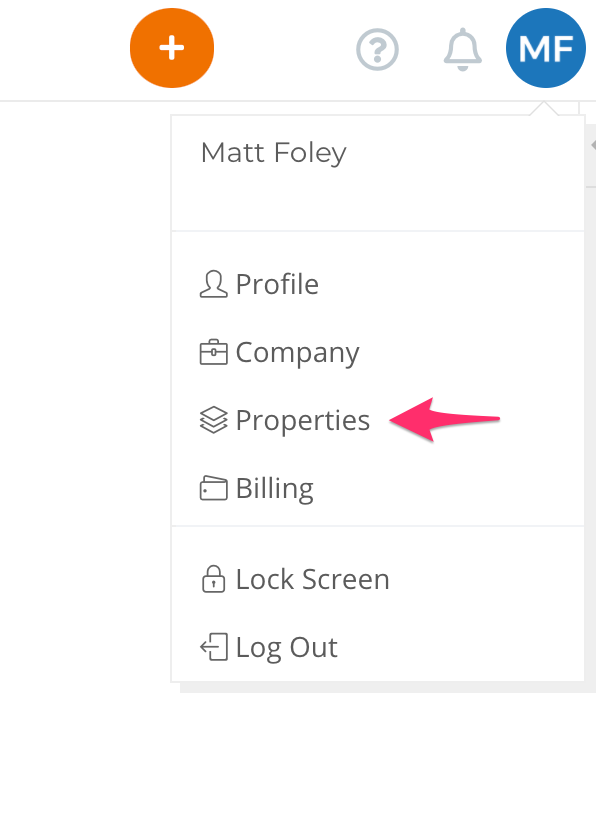Choose Lock Screen from the menu
Viewport: 596px width, 826px height.
(x=312, y=579)
